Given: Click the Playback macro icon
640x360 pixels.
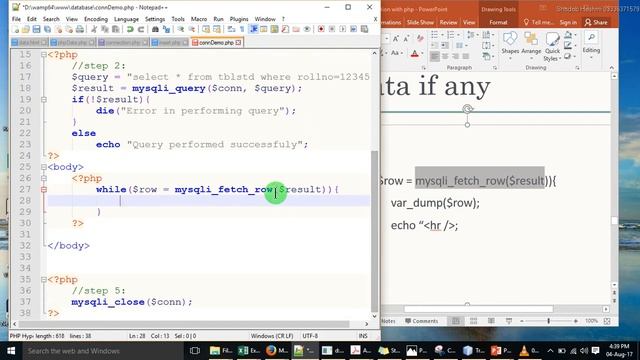Looking at the screenshot, I should [x=342, y=29].
